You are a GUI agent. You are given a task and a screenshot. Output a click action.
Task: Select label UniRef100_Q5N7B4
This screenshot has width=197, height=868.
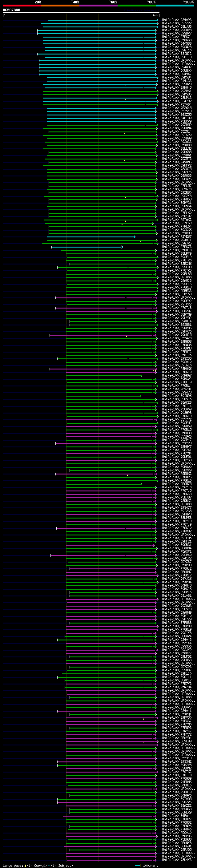click(177, 687)
